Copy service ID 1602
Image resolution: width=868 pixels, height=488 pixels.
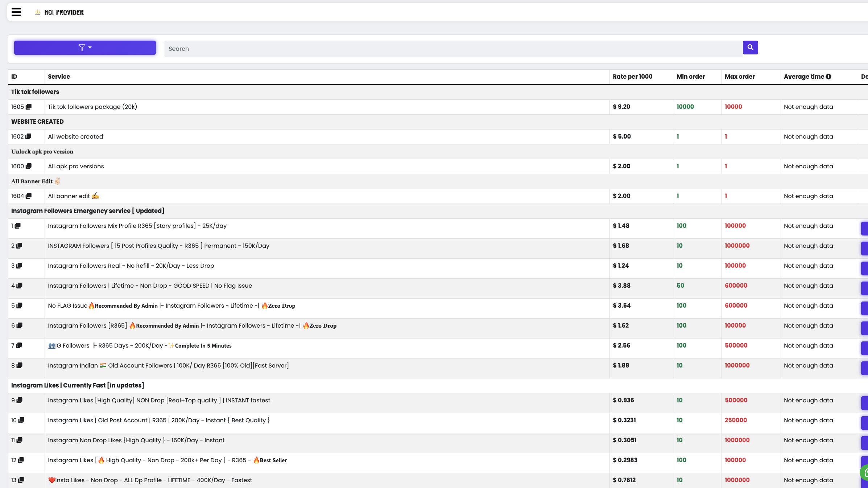(x=28, y=136)
